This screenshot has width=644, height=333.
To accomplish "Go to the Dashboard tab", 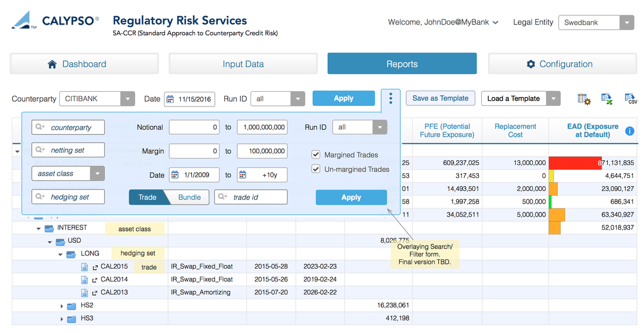I will [x=84, y=64].
